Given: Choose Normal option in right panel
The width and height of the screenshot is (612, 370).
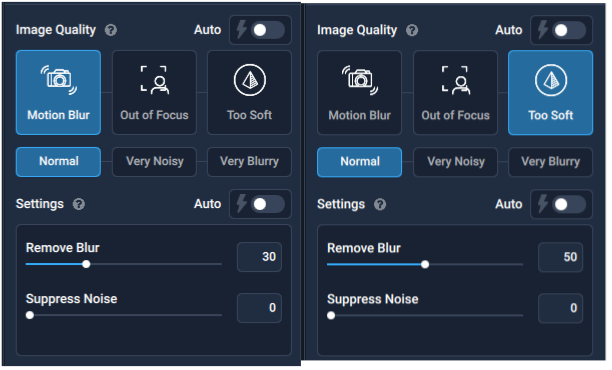Looking at the screenshot, I should coord(359,162).
